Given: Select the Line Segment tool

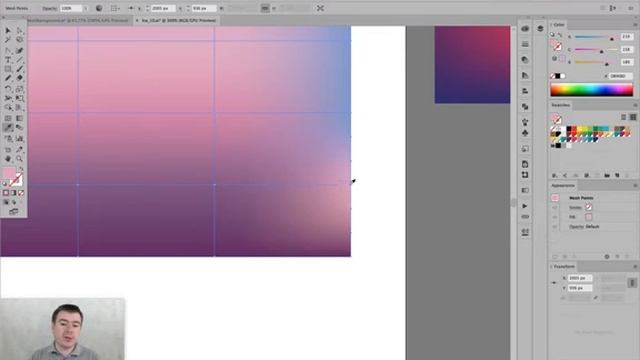Looking at the screenshot, I should click(19, 60).
